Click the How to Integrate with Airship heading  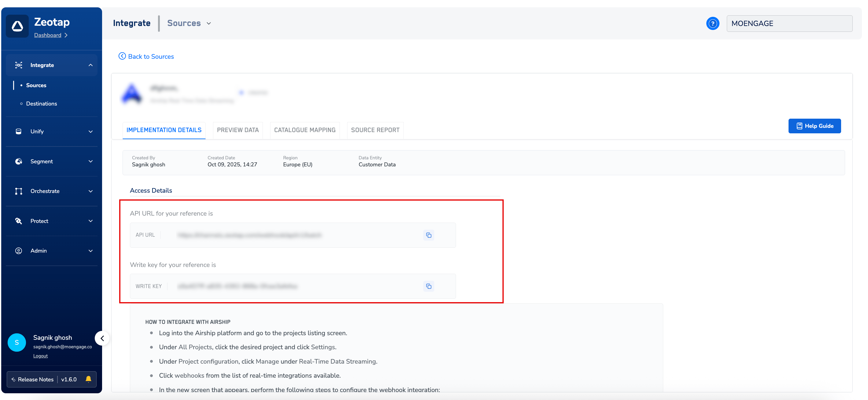pos(188,322)
